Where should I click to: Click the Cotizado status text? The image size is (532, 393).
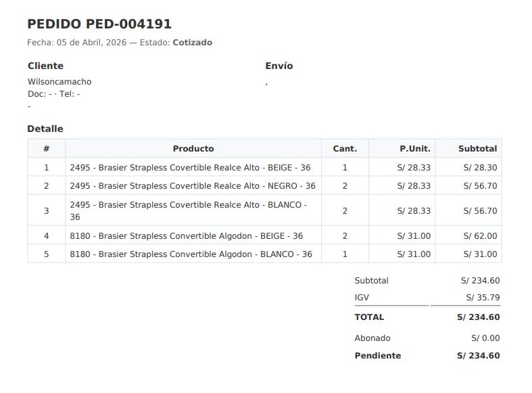(x=192, y=43)
